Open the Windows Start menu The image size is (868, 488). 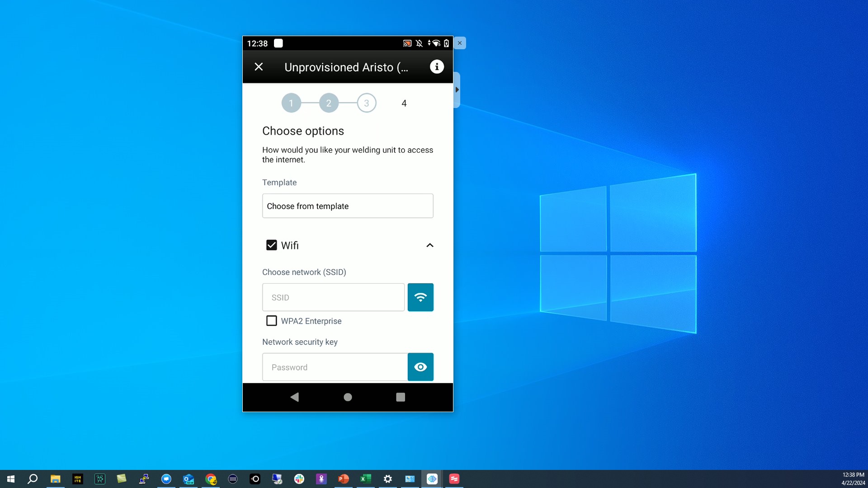[x=11, y=479]
